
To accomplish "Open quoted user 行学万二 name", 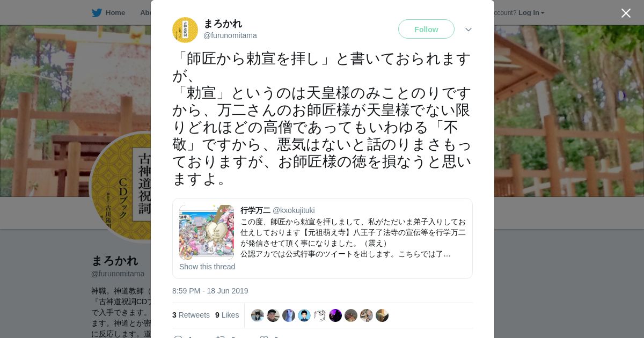I will pos(255,210).
